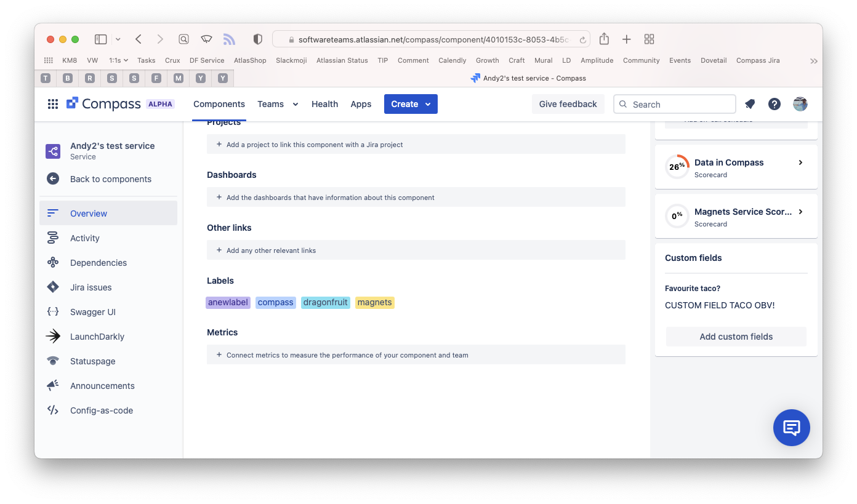Click the search magnifier icon in Safari toolbar

point(183,39)
